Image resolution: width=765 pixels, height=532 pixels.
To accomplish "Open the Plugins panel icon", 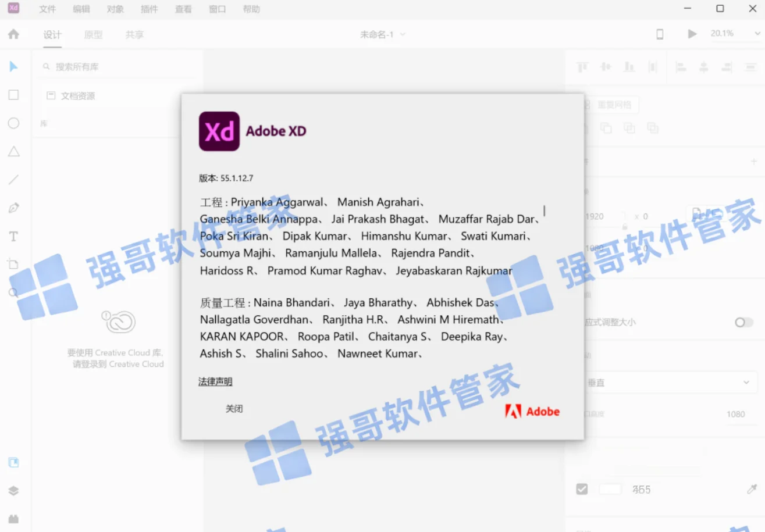I will tap(13, 519).
